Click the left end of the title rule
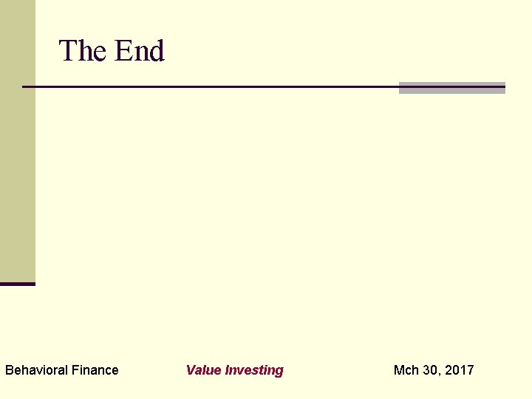The image size is (532, 399). [x=24, y=87]
